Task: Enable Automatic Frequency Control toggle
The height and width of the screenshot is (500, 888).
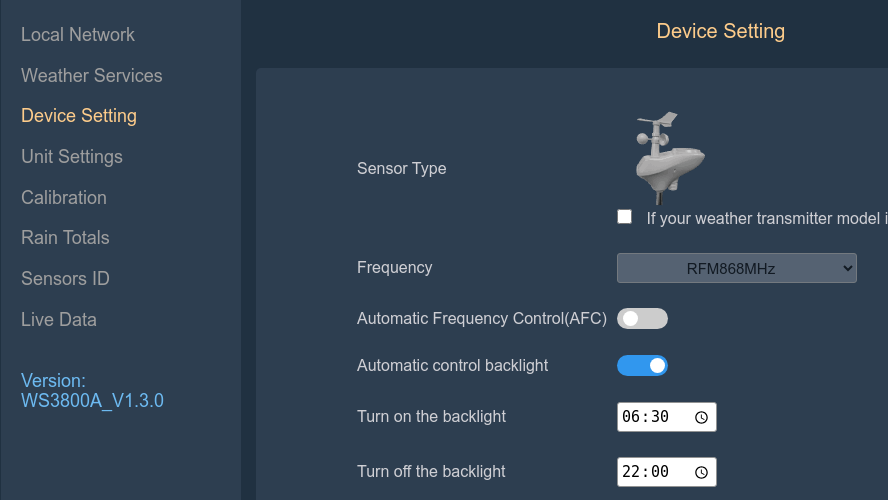Action: coord(642,319)
